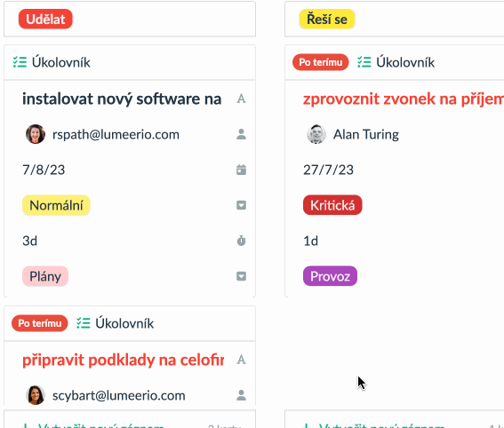Click the Úkolovník checklist icon in first card
The image size is (504, 428).
(20, 62)
